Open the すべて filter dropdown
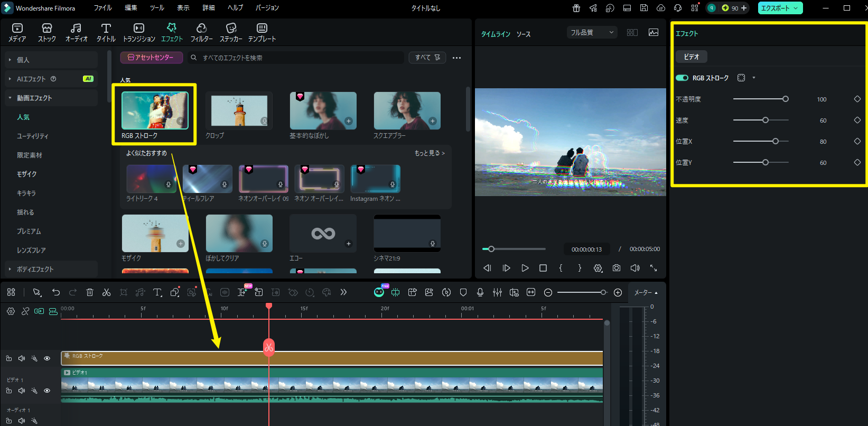The height and width of the screenshot is (426, 868). click(427, 58)
